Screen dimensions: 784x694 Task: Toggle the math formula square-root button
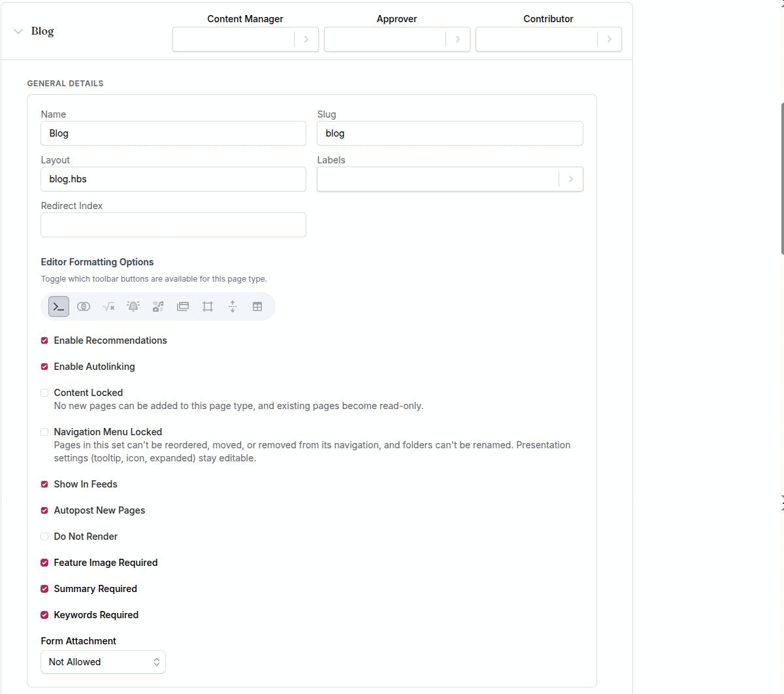[x=108, y=306]
